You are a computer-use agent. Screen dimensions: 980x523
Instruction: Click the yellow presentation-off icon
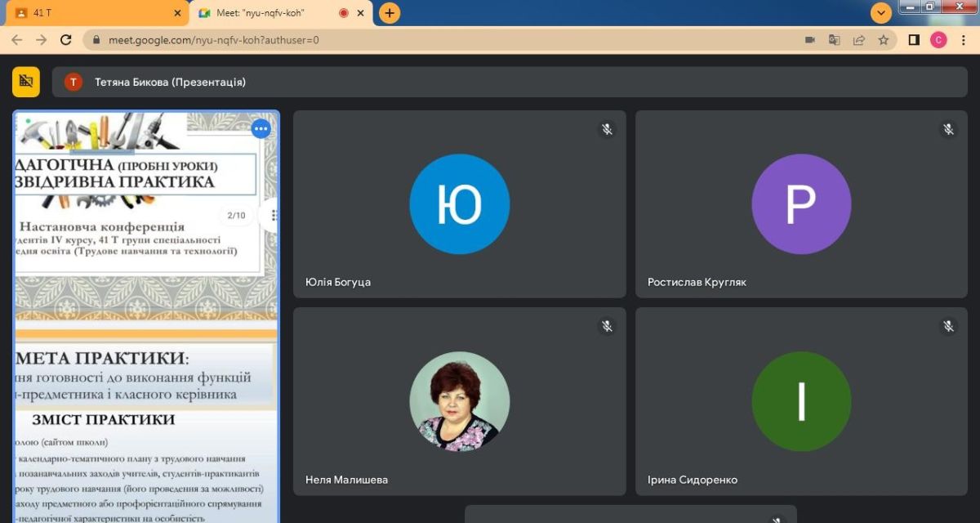pos(26,82)
